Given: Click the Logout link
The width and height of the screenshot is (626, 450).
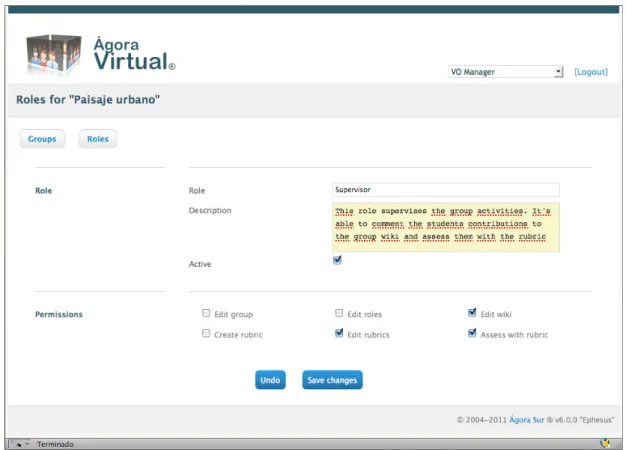Looking at the screenshot, I should pos(591,72).
